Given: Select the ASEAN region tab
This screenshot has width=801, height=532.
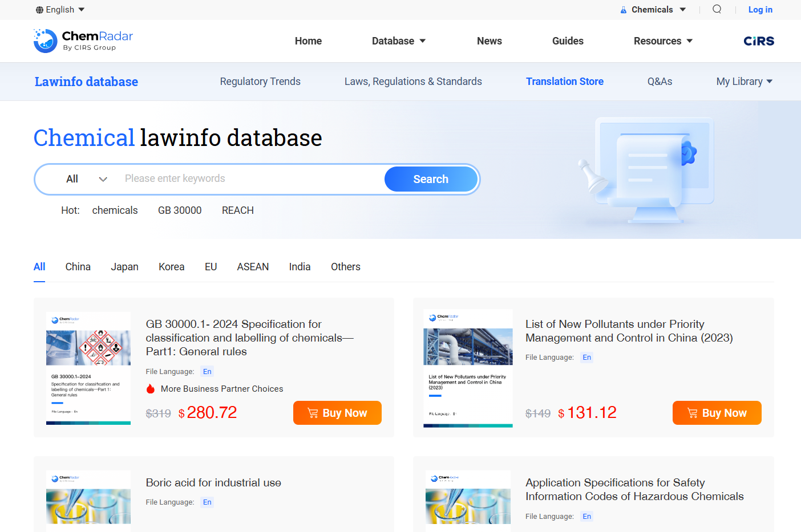Looking at the screenshot, I should pyautogui.click(x=253, y=267).
